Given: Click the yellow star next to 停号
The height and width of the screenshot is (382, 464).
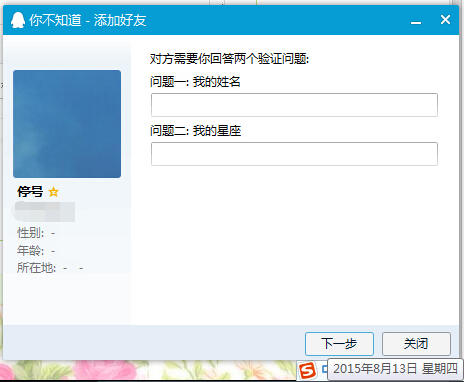Looking at the screenshot, I should coord(53,192).
